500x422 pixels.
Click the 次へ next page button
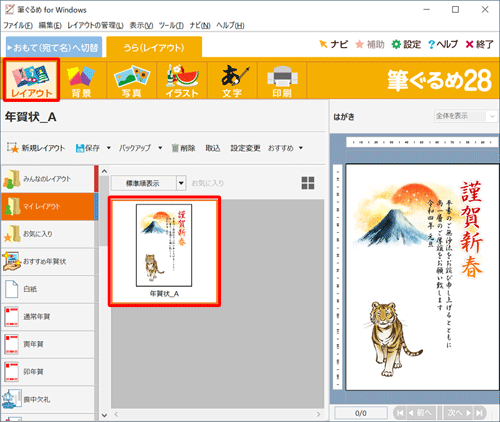click(458, 413)
